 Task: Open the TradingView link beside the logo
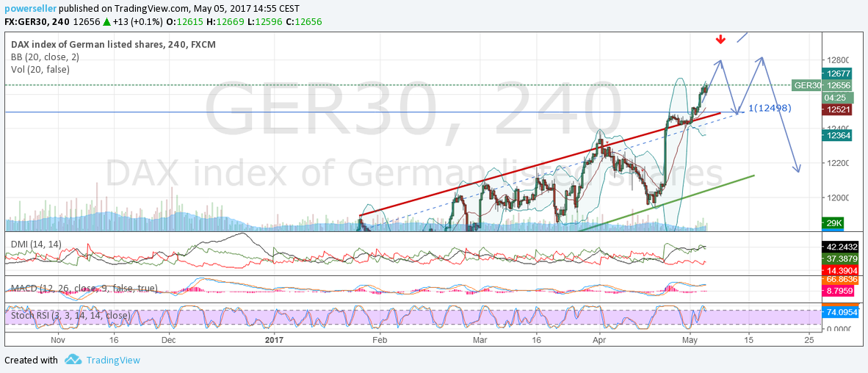coord(112,361)
